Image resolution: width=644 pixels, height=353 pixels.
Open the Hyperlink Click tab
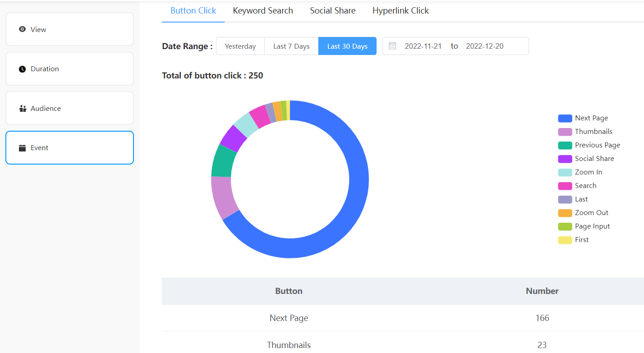click(400, 10)
